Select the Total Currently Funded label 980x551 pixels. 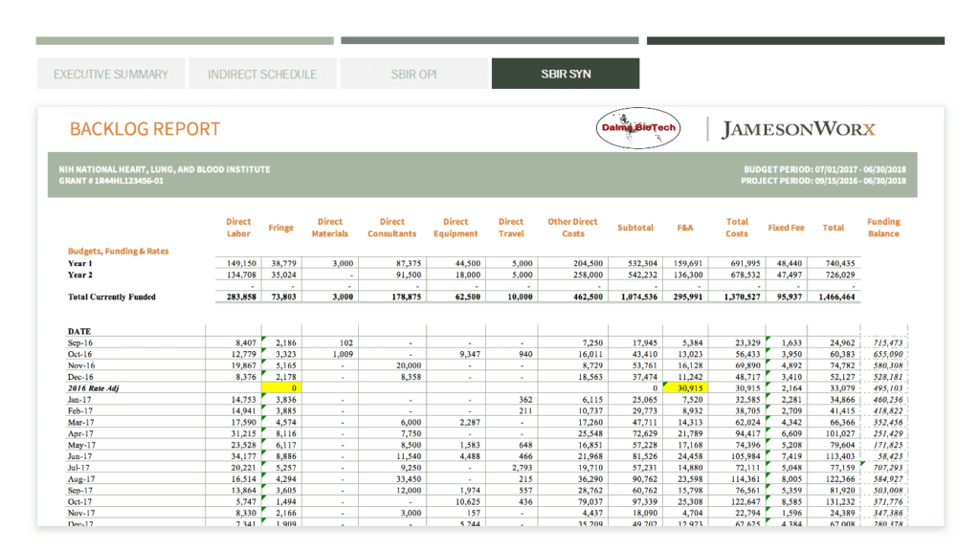(x=111, y=297)
